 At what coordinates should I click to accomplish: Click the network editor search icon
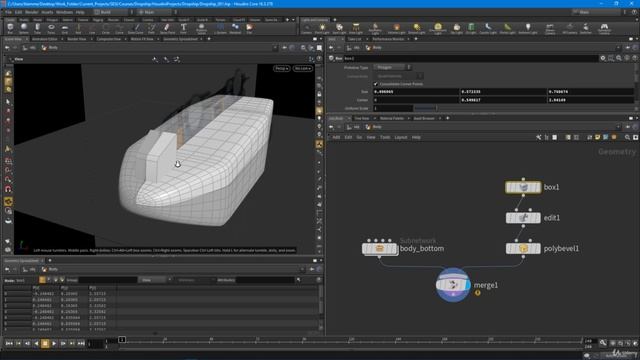pos(627,138)
